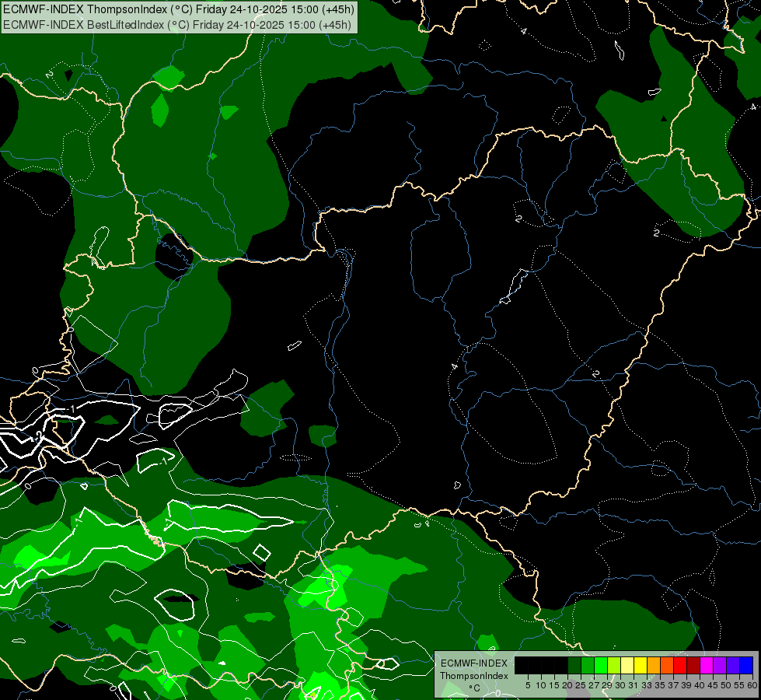Click the medium green 25-27 legend swatch

click(x=588, y=665)
